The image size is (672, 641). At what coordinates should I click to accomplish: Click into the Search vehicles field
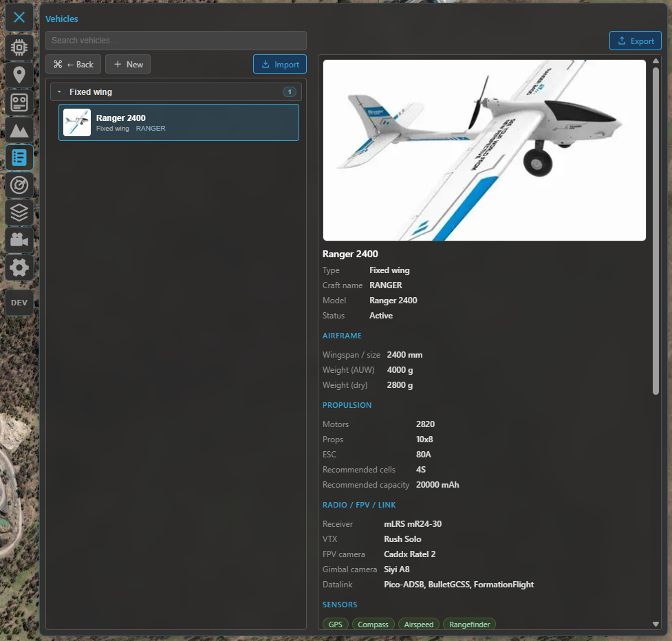175,41
